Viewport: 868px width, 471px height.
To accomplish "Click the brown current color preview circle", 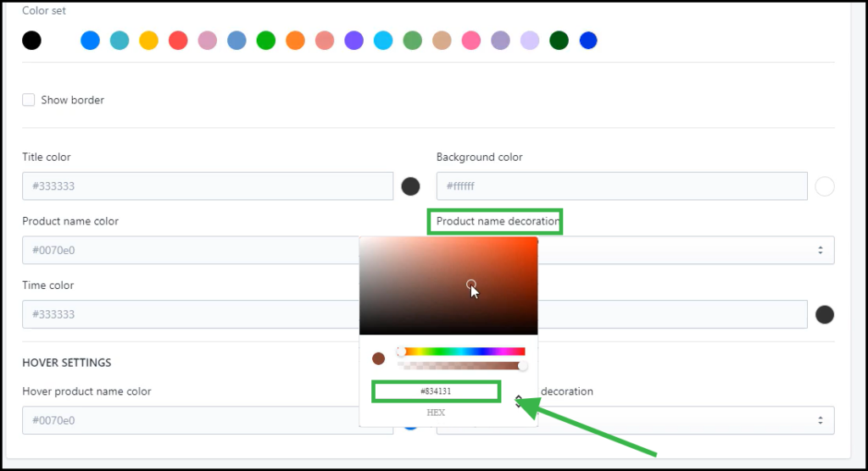I will [x=379, y=358].
